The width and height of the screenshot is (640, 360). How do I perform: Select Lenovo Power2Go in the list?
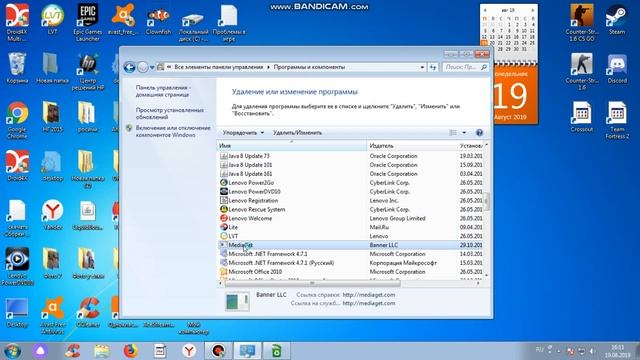(351, 182)
